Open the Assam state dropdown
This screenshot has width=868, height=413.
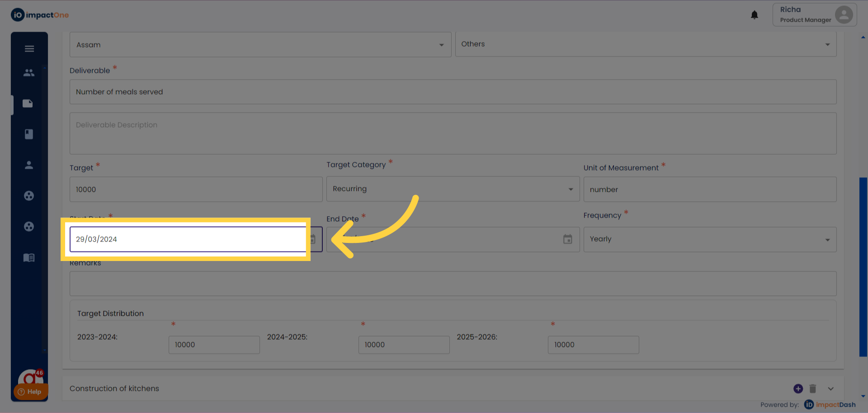point(260,45)
